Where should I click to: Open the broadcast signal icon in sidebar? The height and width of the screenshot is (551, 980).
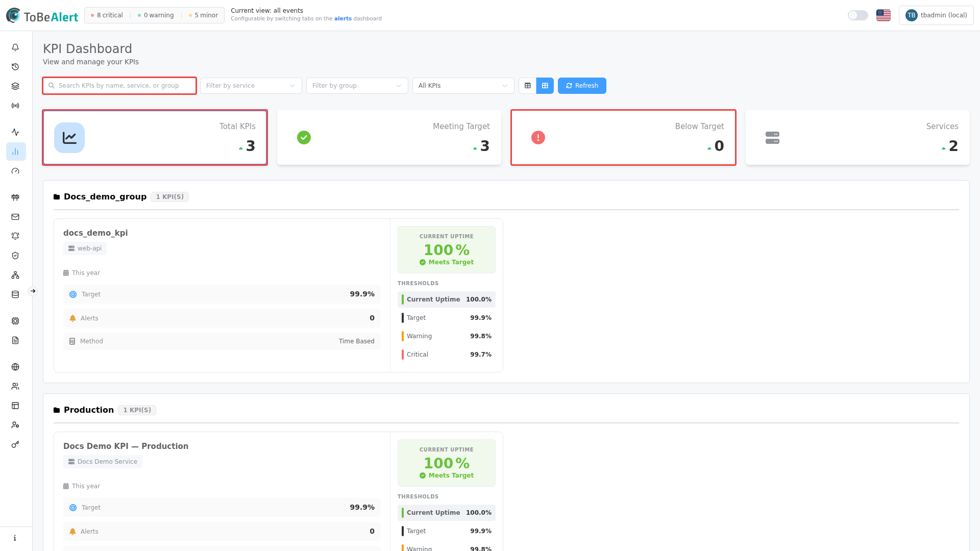pos(15,106)
